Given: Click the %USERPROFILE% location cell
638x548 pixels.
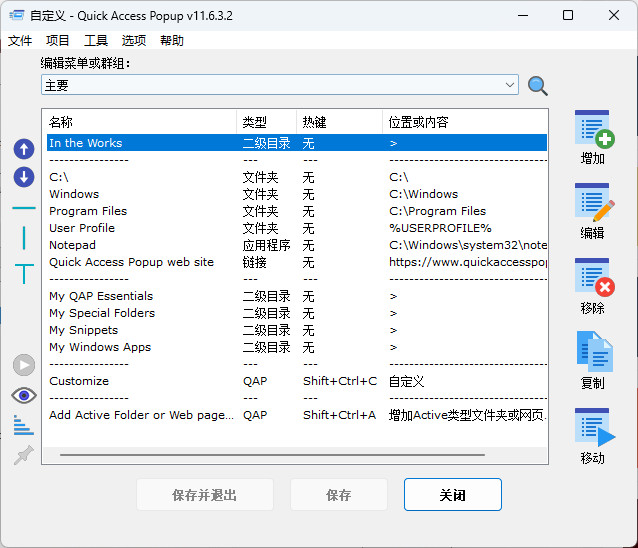Looking at the screenshot, I should 440,228.
